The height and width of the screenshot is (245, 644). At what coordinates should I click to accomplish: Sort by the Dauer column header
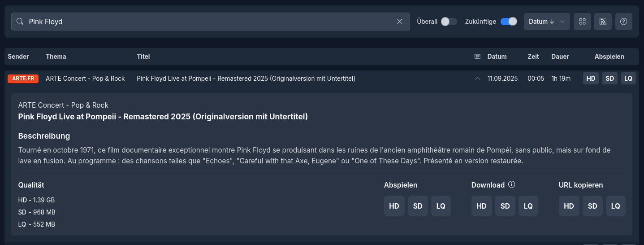(560, 57)
